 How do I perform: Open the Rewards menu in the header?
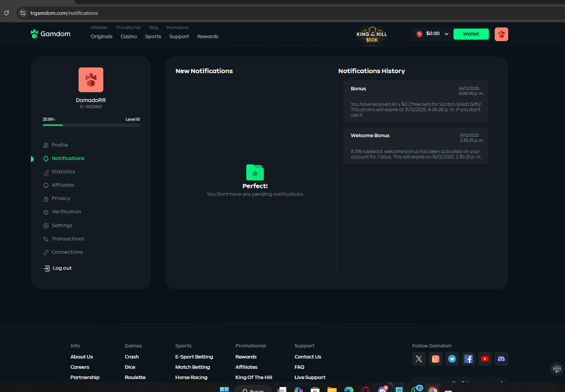(208, 37)
